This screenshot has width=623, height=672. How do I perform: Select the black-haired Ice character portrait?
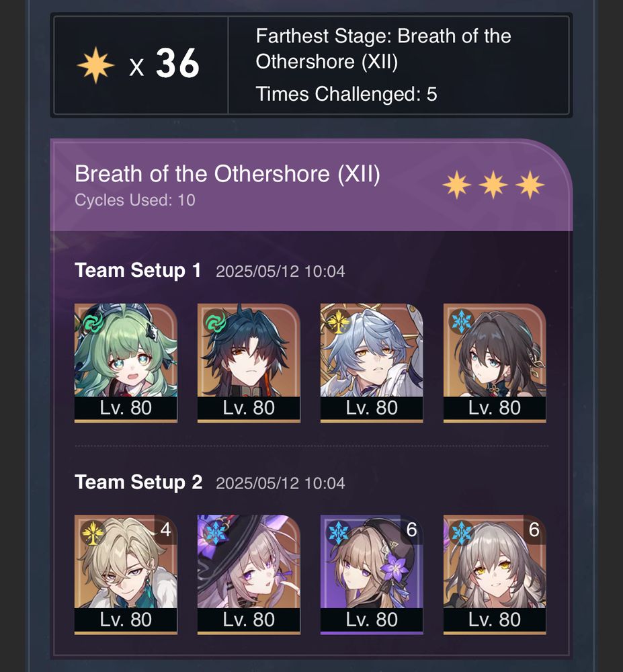495,363
